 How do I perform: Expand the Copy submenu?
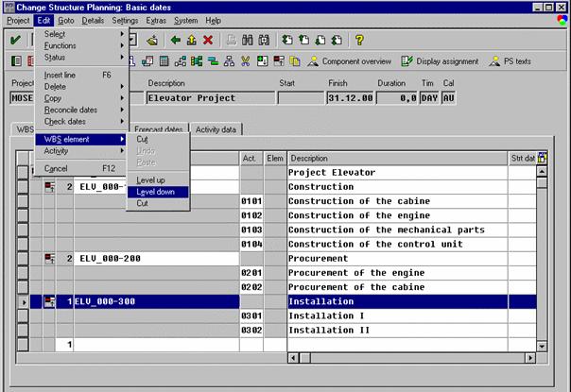click(80, 98)
